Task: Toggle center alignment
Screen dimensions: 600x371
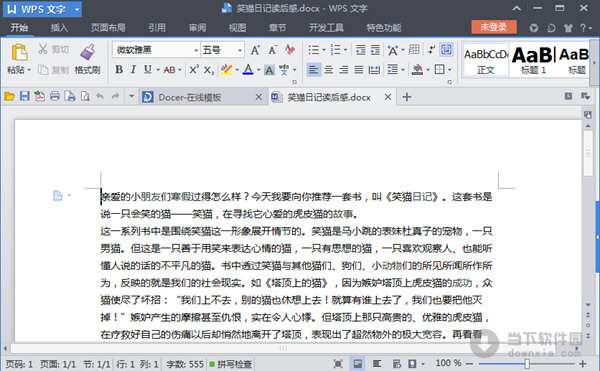Action: 328,70
